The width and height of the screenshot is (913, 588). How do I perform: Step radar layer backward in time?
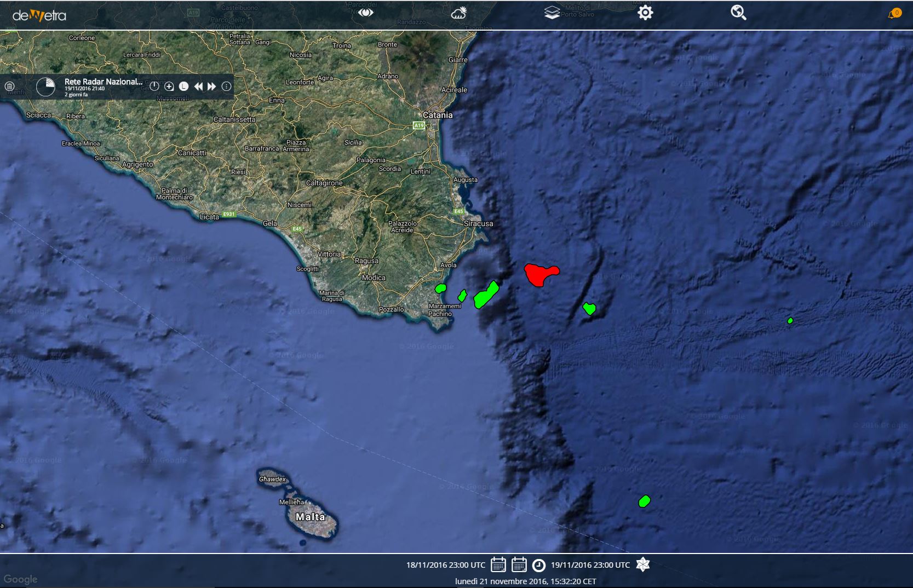[198, 87]
